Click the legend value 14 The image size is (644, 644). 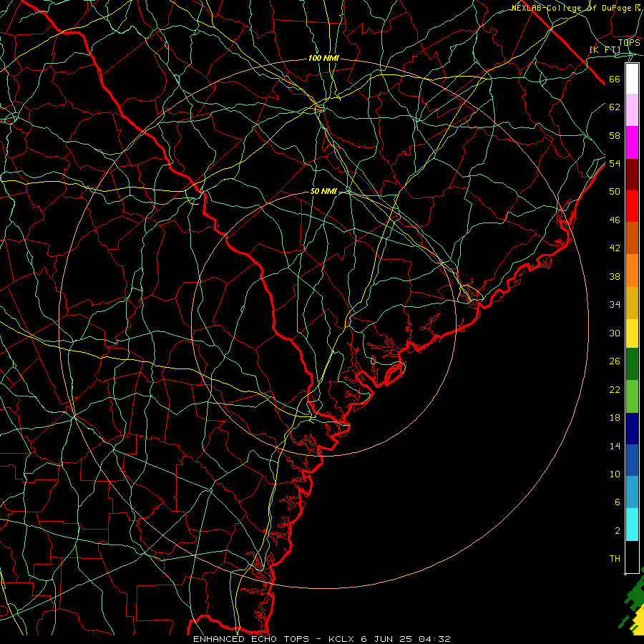tap(615, 446)
